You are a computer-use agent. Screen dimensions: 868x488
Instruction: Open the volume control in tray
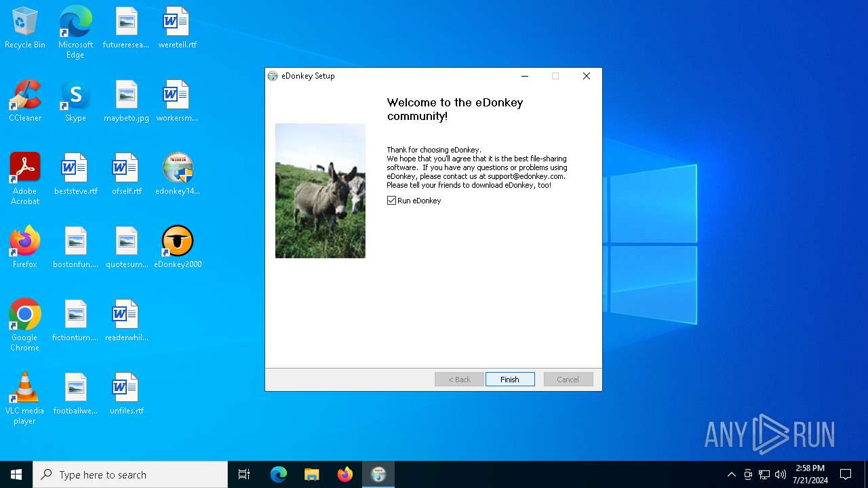click(781, 474)
